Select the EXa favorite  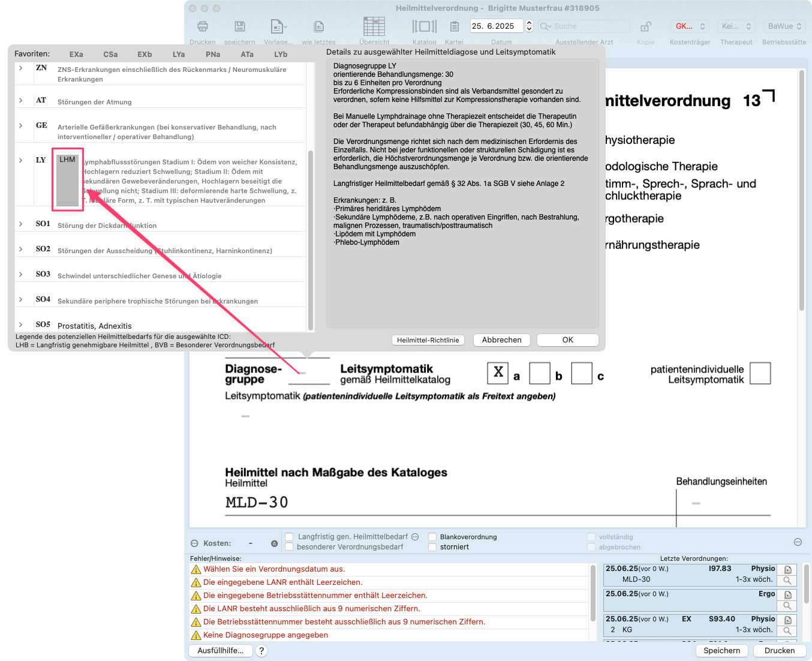click(x=76, y=55)
